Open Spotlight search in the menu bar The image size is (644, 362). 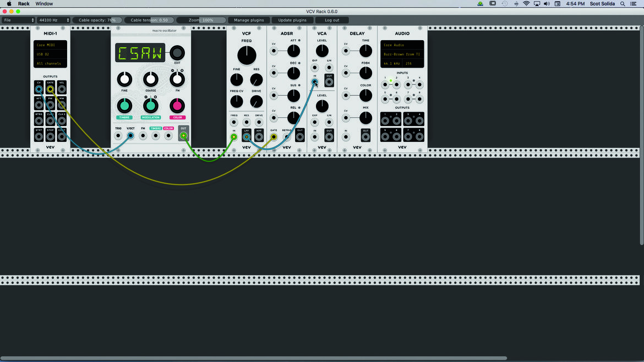(623, 4)
